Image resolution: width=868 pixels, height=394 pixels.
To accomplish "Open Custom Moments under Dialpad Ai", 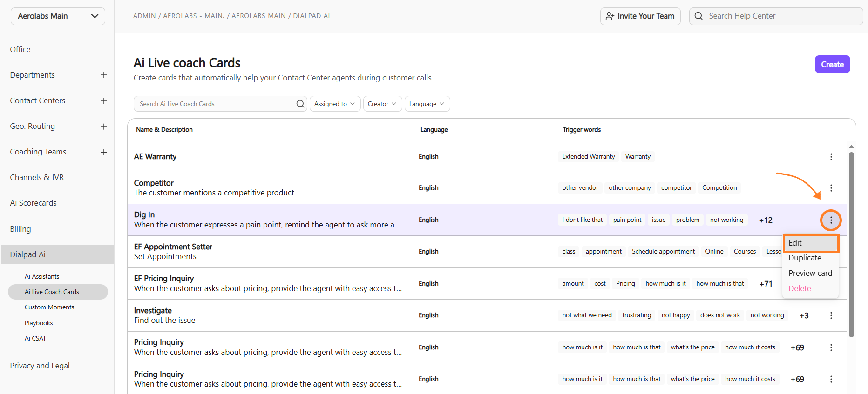I will (49, 307).
